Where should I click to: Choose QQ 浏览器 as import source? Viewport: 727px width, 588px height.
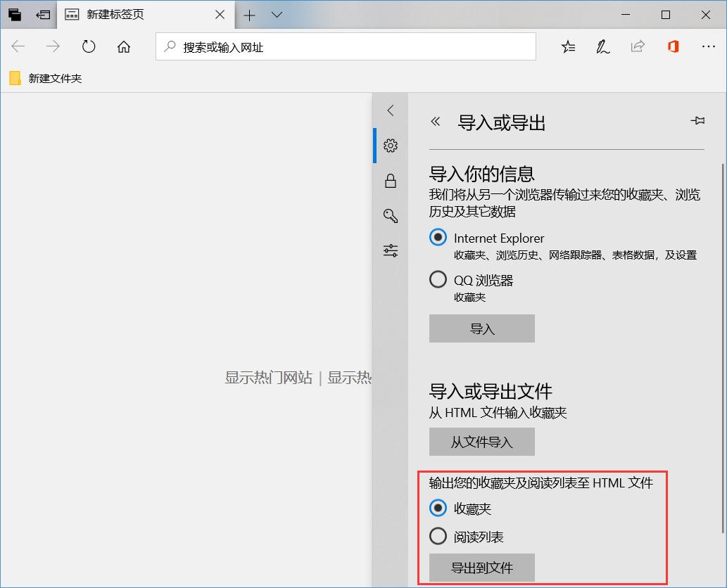[x=438, y=279]
